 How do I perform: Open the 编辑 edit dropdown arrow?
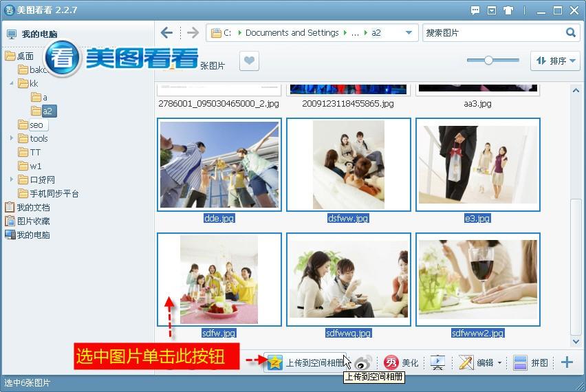[x=499, y=362]
